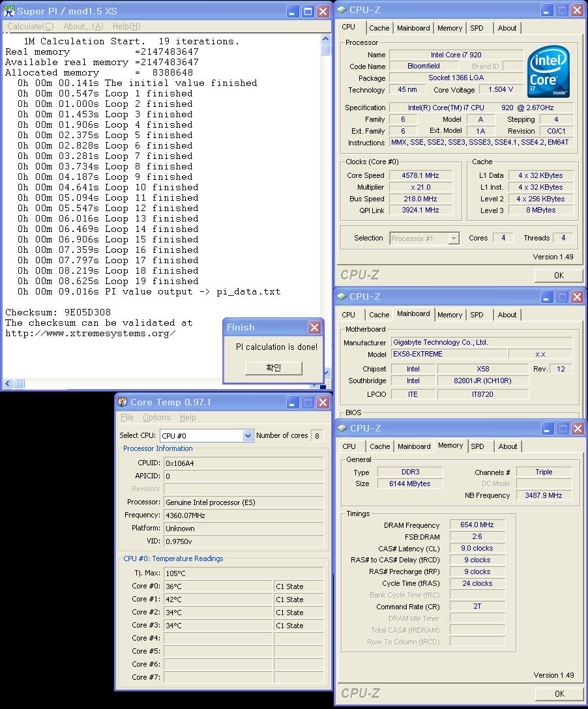Viewport: 588px width, 709px height.
Task: Click the Intel Core i7 logo badge
Action: [x=549, y=72]
